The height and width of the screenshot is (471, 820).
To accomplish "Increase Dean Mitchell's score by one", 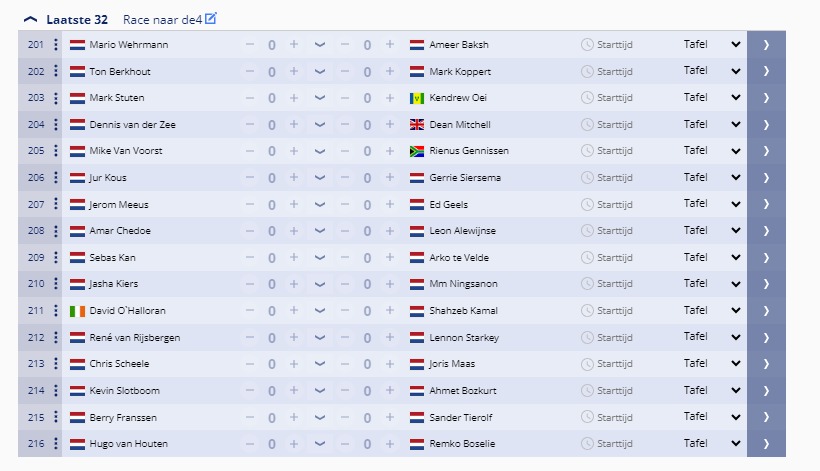I will [x=390, y=124].
